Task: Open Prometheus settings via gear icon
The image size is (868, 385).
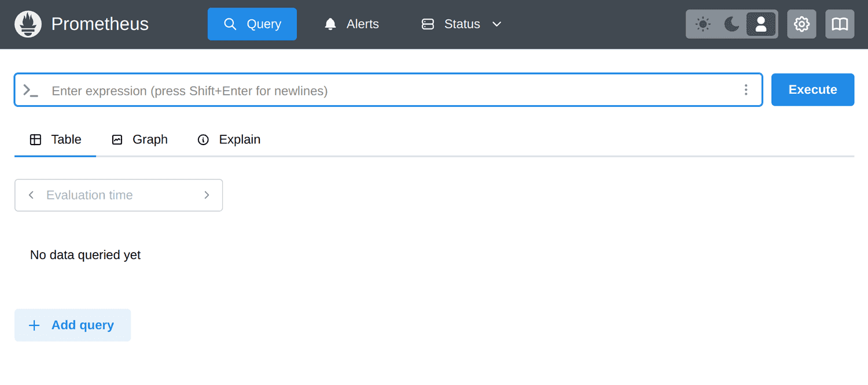Action: [801, 24]
